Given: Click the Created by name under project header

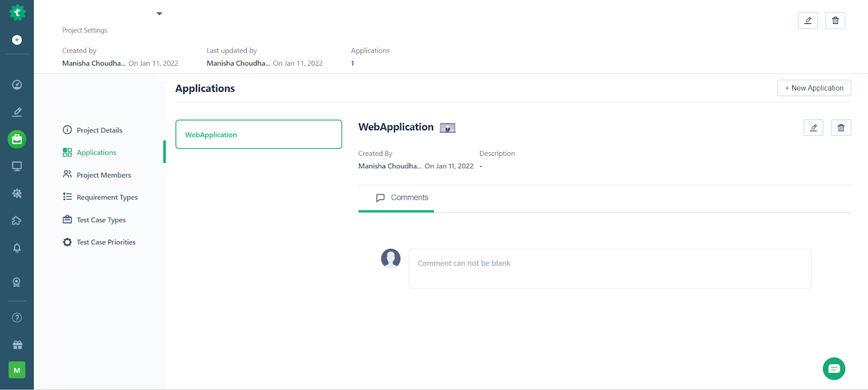Looking at the screenshot, I should click(94, 64).
